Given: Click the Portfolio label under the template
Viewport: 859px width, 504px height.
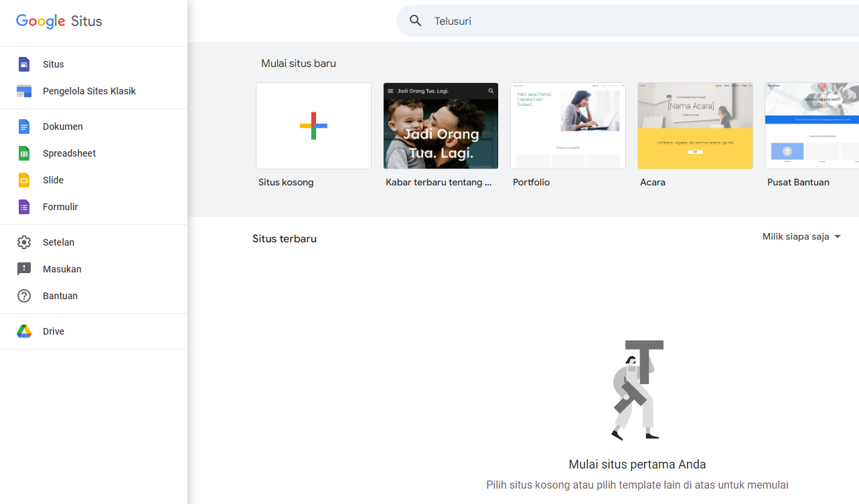Looking at the screenshot, I should [x=531, y=182].
